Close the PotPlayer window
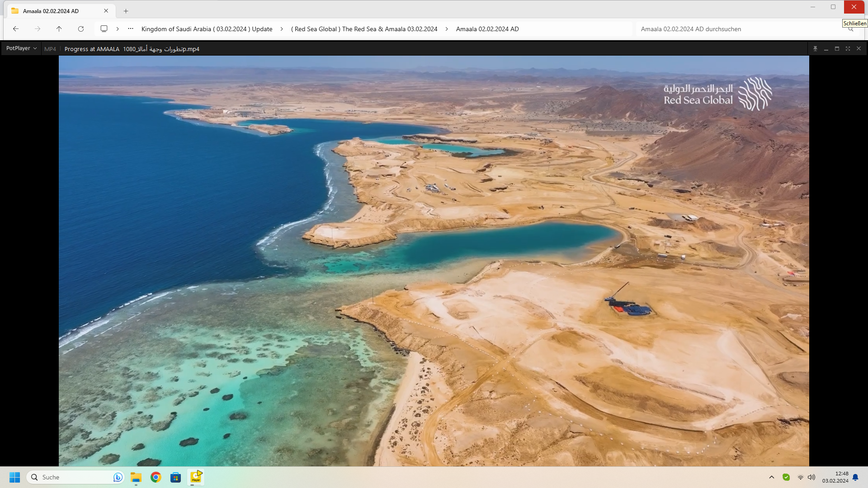Screen dimensions: 868x488 [x=859, y=48]
